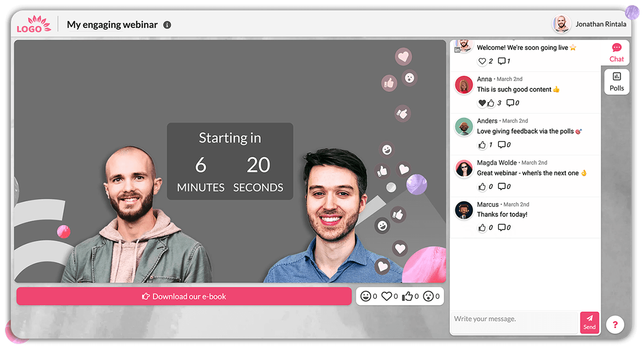The width and height of the screenshot is (644, 347).
Task: Expand replies on the Welcome message
Action: (x=502, y=61)
